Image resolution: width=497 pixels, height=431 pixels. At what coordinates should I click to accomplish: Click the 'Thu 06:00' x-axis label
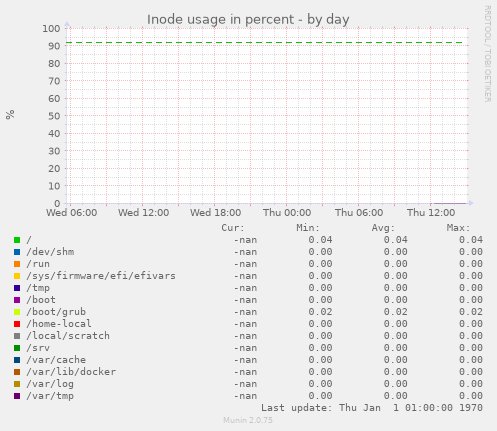pos(359,213)
